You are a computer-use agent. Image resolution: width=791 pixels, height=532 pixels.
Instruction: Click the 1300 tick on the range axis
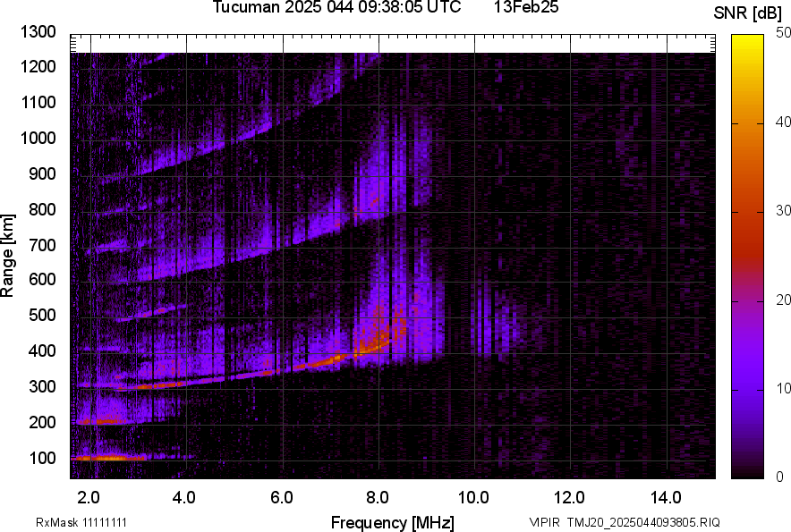click(x=39, y=33)
